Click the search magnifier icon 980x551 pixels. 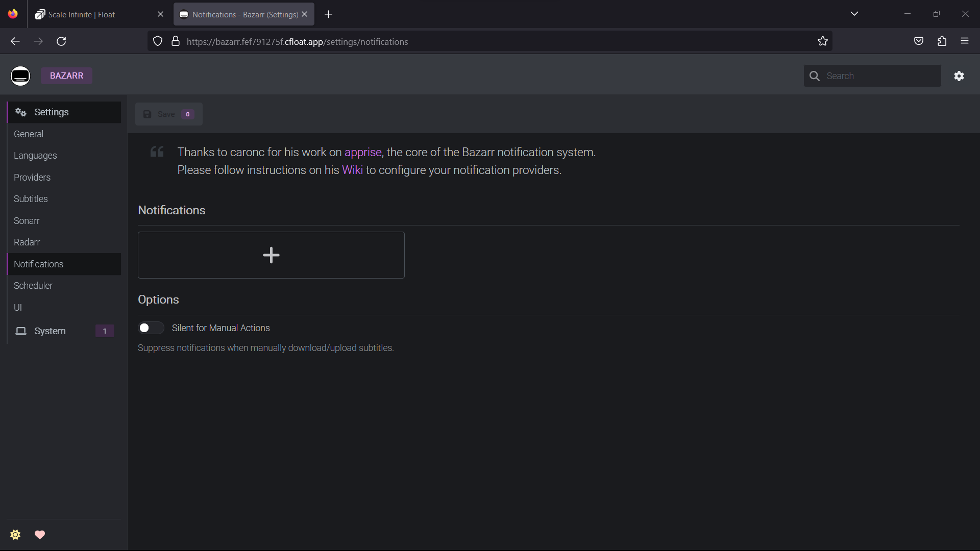[x=815, y=76]
